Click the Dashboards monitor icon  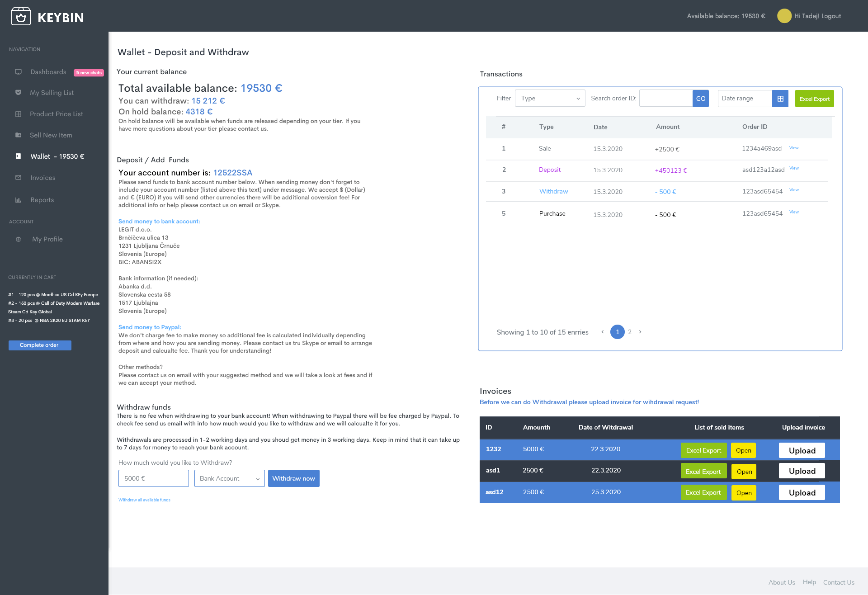coord(19,72)
